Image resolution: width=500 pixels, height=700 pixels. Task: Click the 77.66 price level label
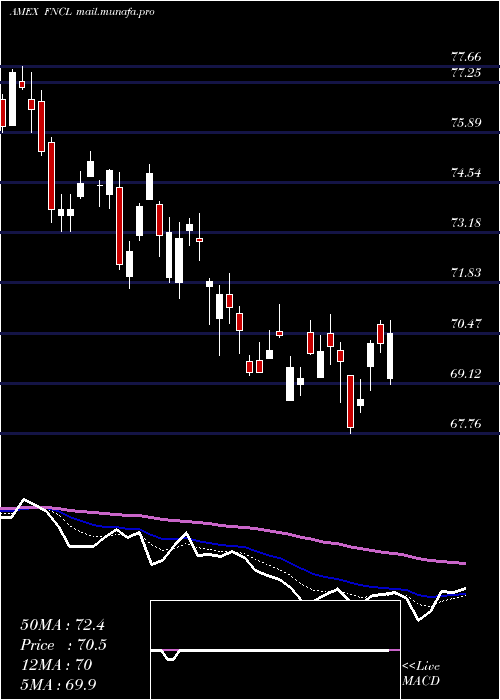tap(466, 57)
